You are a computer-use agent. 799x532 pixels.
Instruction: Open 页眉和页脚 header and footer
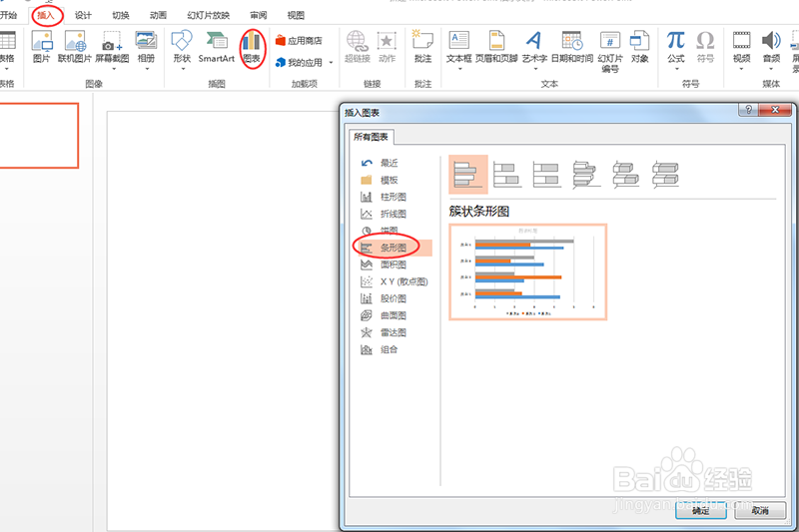click(x=496, y=47)
